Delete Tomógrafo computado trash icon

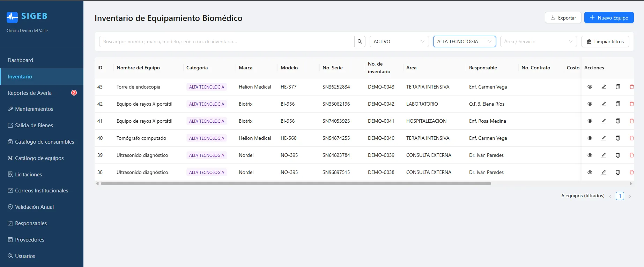631,138
